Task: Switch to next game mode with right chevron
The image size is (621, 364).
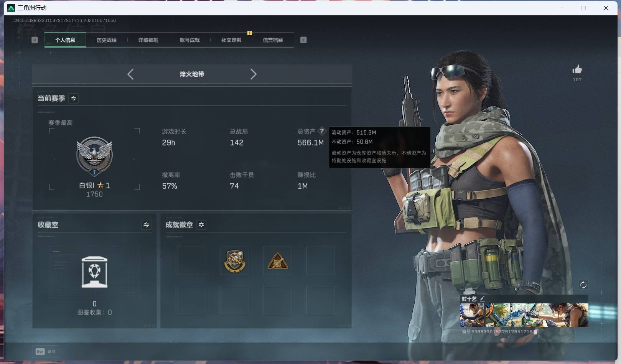Action: pyautogui.click(x=253, y=74)
